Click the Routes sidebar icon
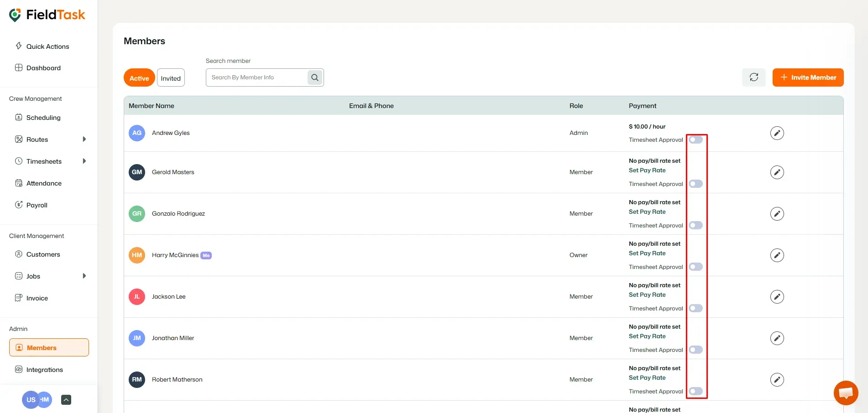Viewport: 868px width, 413px height. [x=19, y=139]
